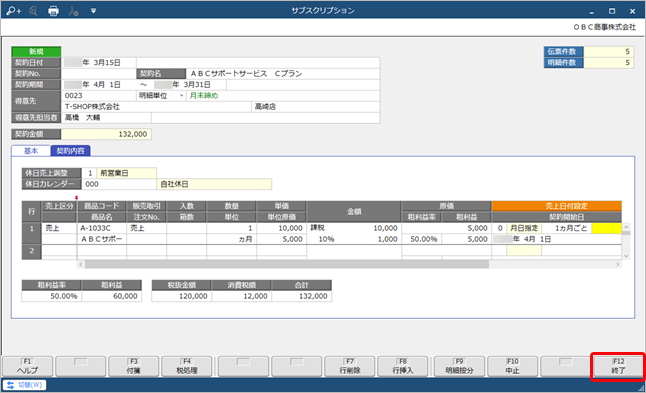
Task: Click the search-plus icon in title bar
Action: [13, 11]
